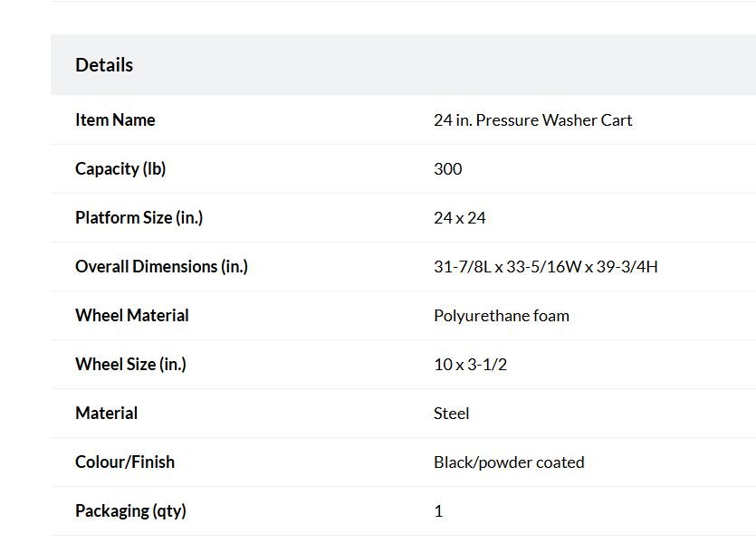Select the Item Name label
The width and height of the screenshot is (756, 543).
(115, 120)
